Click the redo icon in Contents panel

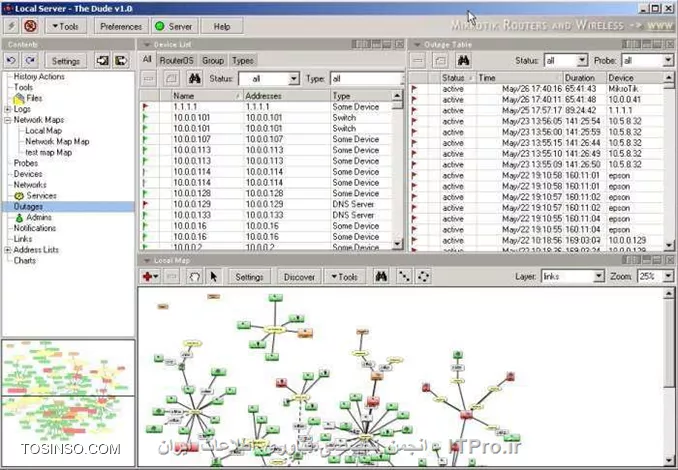click(x=30, y=61)
